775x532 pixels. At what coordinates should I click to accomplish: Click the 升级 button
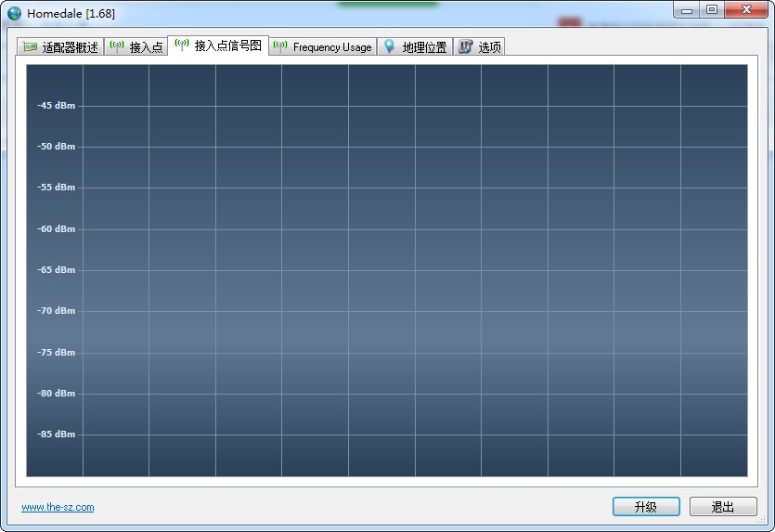point(646,507)
